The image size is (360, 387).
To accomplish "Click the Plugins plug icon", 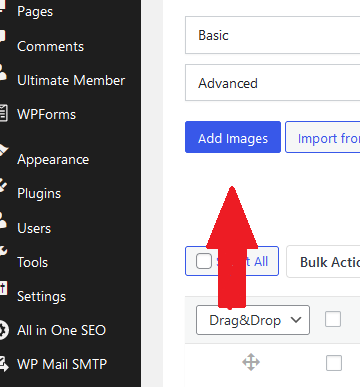I will coord(3,185).
